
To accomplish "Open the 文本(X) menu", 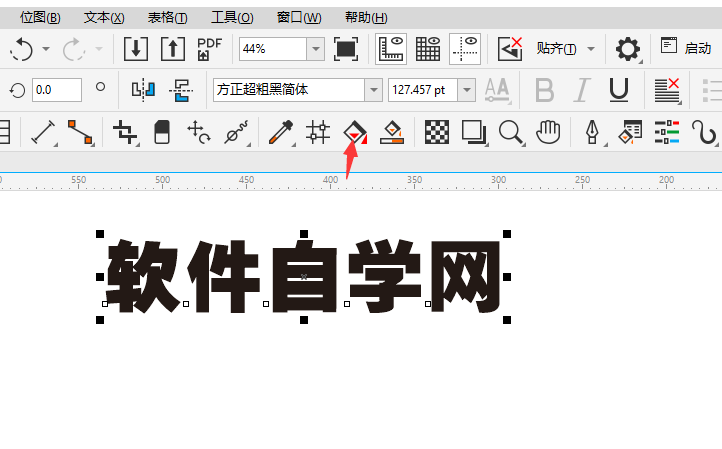I will tap(104, 17).
